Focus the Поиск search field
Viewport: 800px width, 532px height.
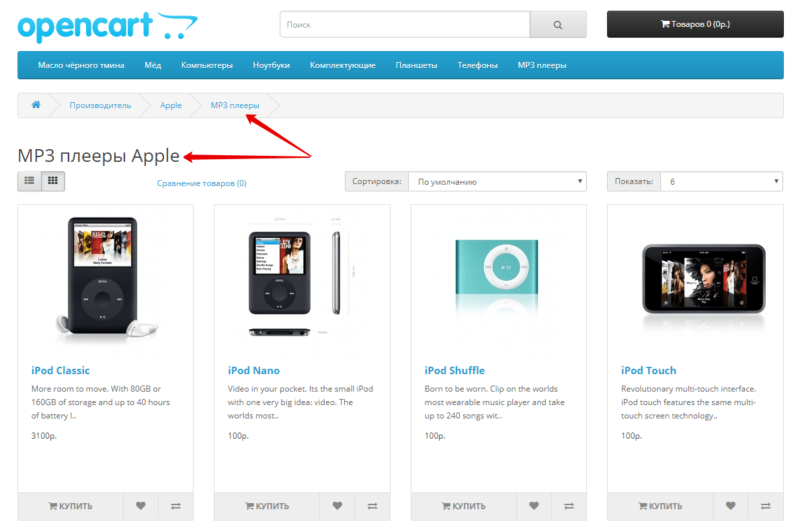point(405,25)
